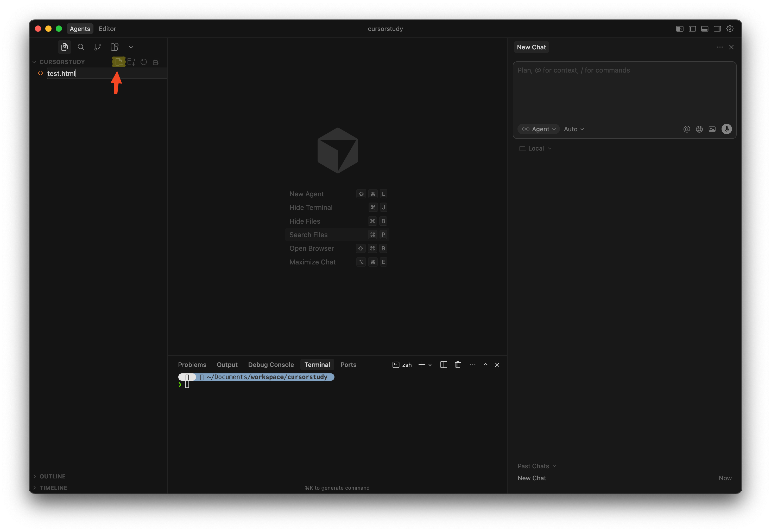This screenshot has height=532, width=771.
Task: Split the terminal pane
Action: [x=443, y=365]
